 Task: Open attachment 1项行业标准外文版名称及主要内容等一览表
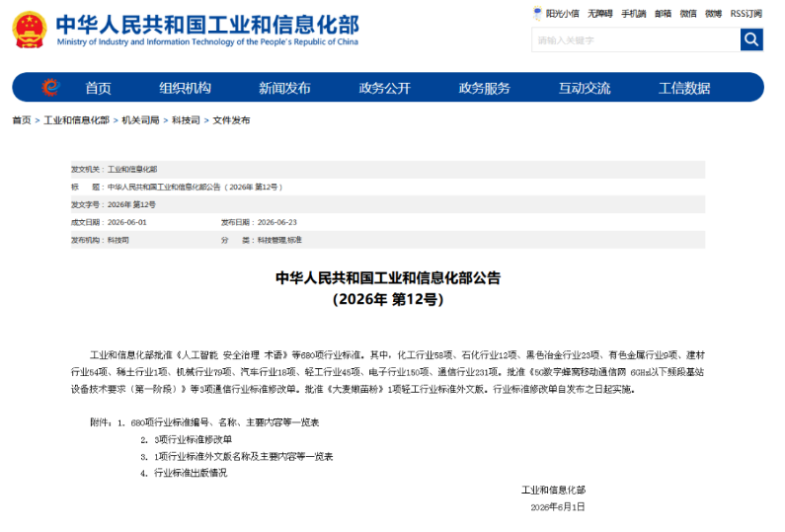click(x=243, y=456)
